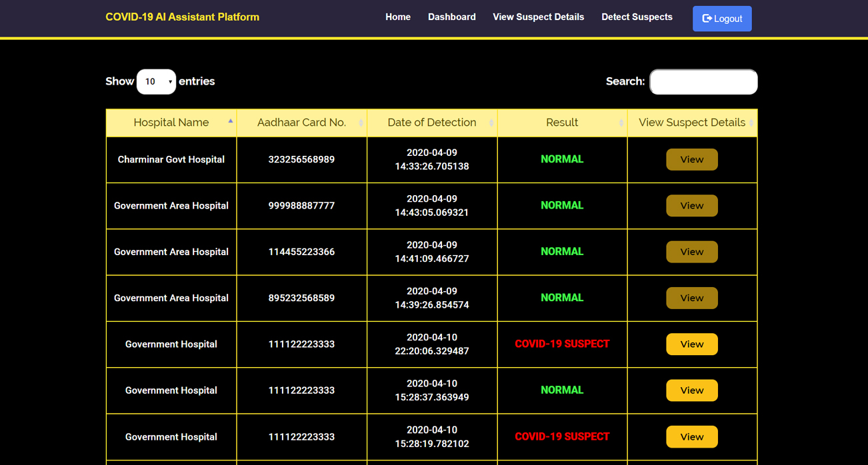Sort by View Suspect Details column
Screen dimensions: 868x465
pyautogui.click(x=691, y=123)
